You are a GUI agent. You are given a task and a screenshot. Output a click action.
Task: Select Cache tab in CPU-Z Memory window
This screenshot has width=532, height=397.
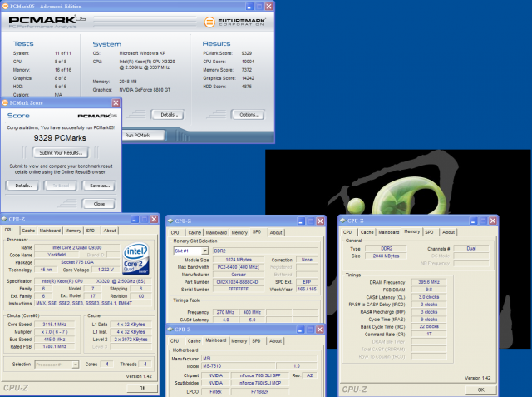pyautogui.click(x=367, y=232)
